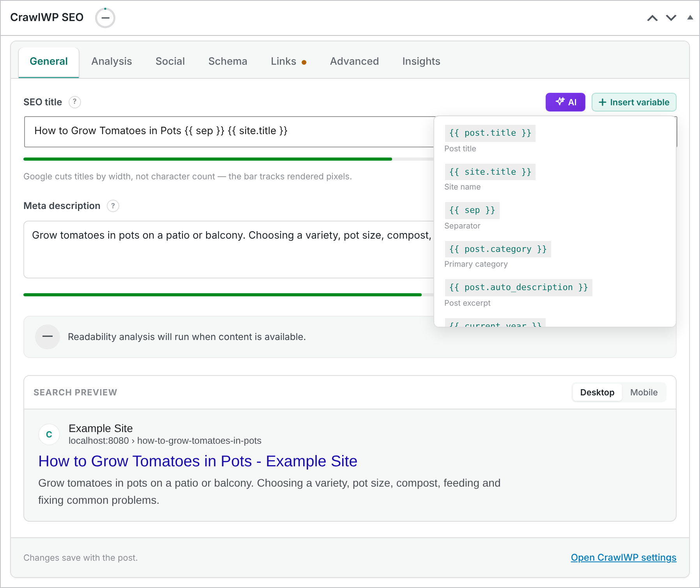Switch to the Advanced tab

[354, 62]
